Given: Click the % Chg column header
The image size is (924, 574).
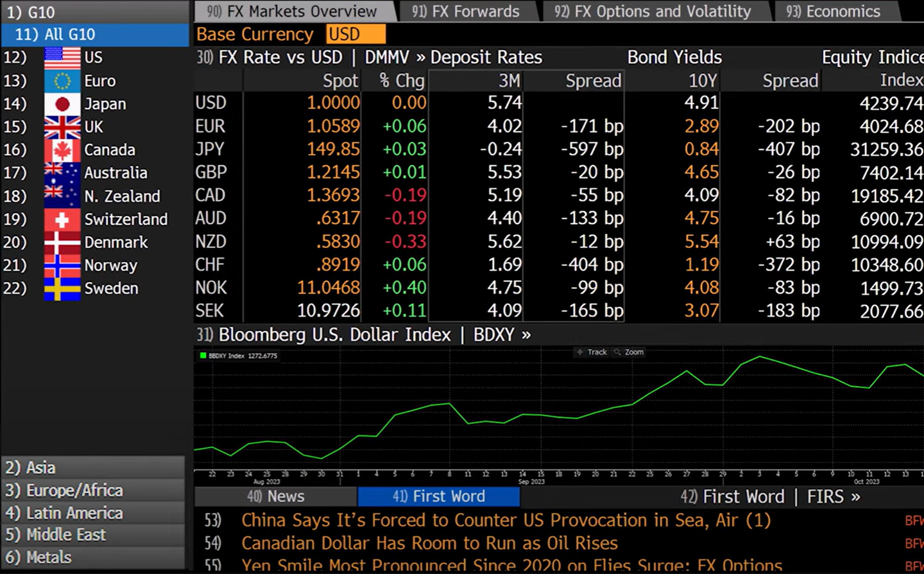Looking at the screenshot, I should click(x=402, y=81).
